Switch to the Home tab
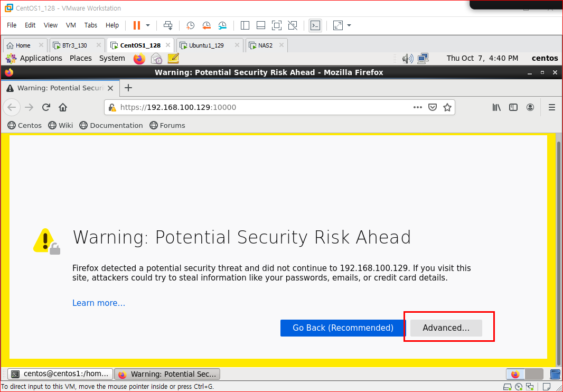The image size is (563, 392). pos(23,45)
